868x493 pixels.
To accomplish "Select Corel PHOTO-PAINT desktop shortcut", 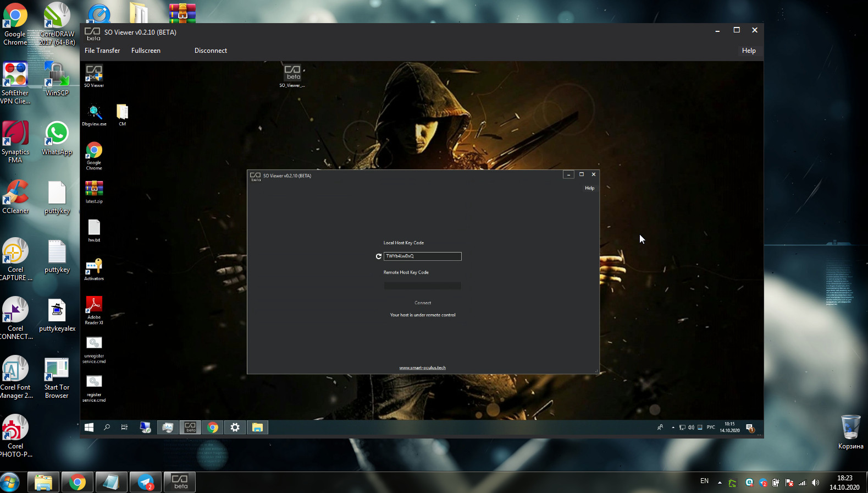I will pyautogui.click(x=15, y=436).
